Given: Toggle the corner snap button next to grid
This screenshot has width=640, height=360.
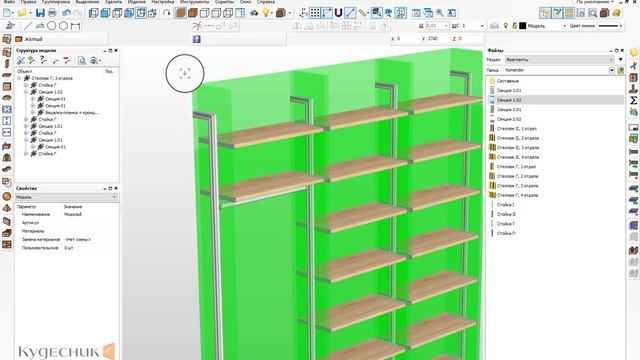Looking at the screenshot, I should (x=327, y=13).
